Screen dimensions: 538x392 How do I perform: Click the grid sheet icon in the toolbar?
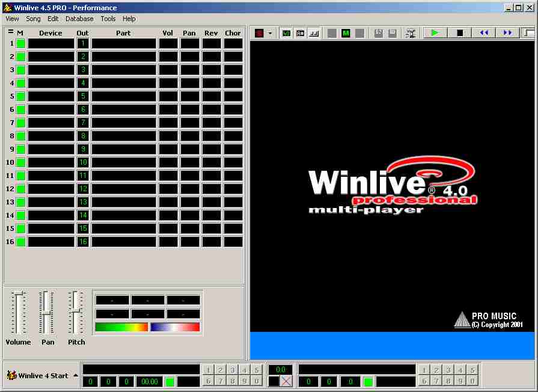(x=379, y=33)
